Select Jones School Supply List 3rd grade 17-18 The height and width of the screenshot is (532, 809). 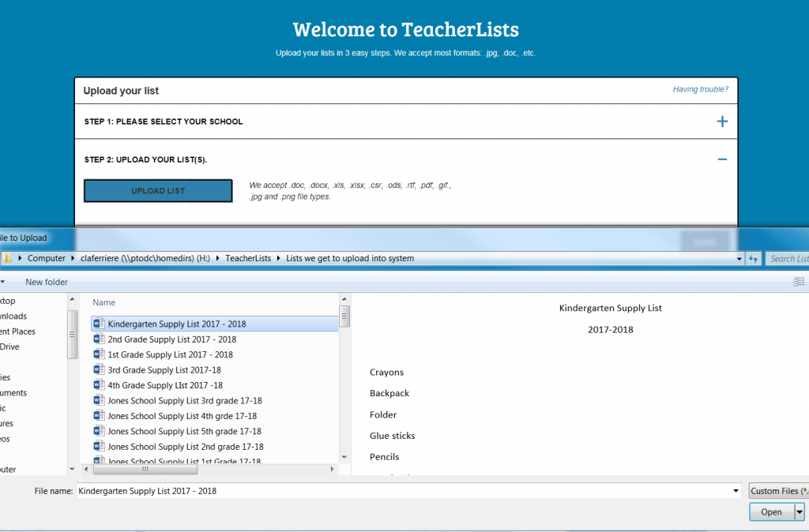pyautogui.click(x=184, y=400)
